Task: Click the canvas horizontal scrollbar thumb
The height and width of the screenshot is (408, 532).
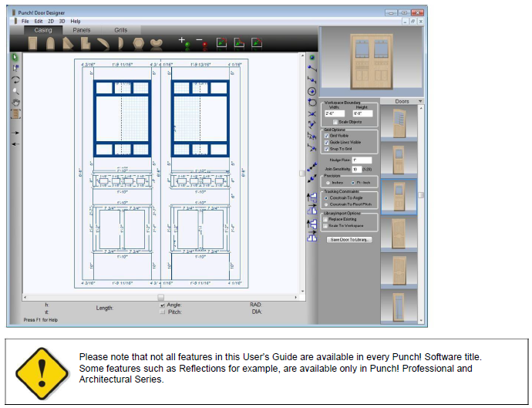Action: click(x=161, y=298)
